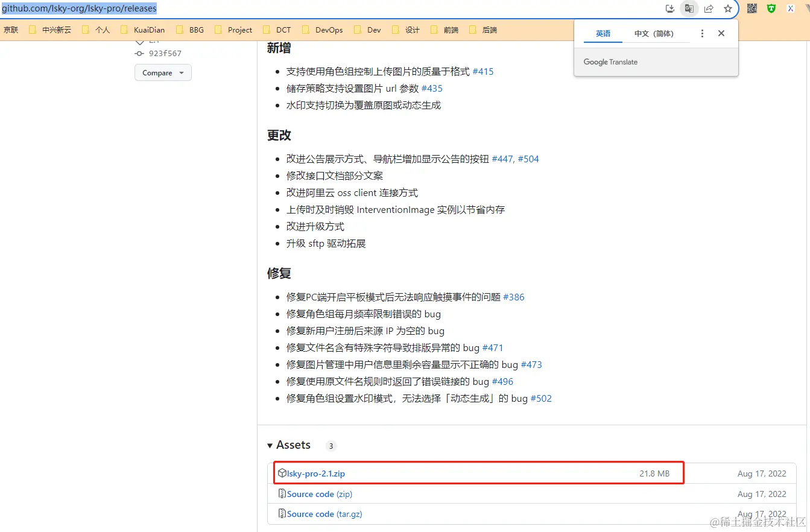The width and height of the screenshot is (810, 532).
Task: Click the share page icon
Action: pos(709,8)
